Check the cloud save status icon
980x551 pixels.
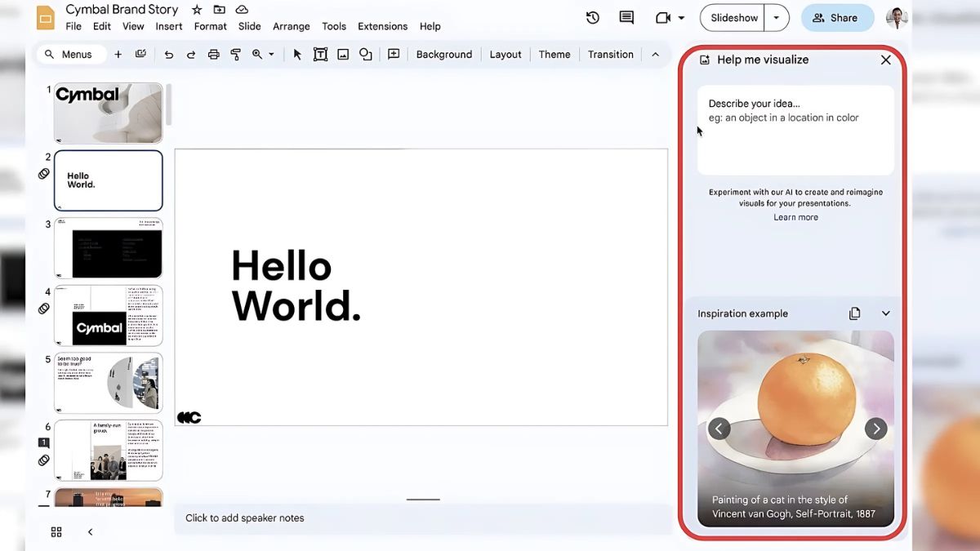pyautogui.click(x=242, y=10)
